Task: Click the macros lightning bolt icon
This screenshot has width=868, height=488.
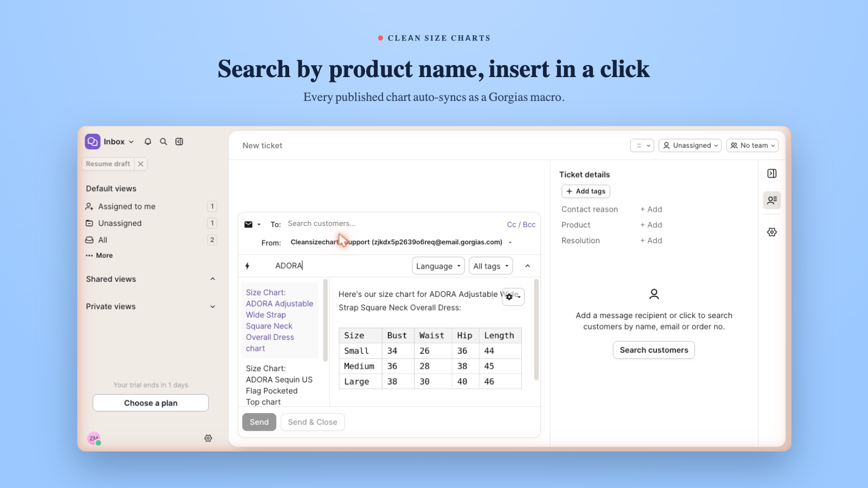Action: (x=247, y=266)
